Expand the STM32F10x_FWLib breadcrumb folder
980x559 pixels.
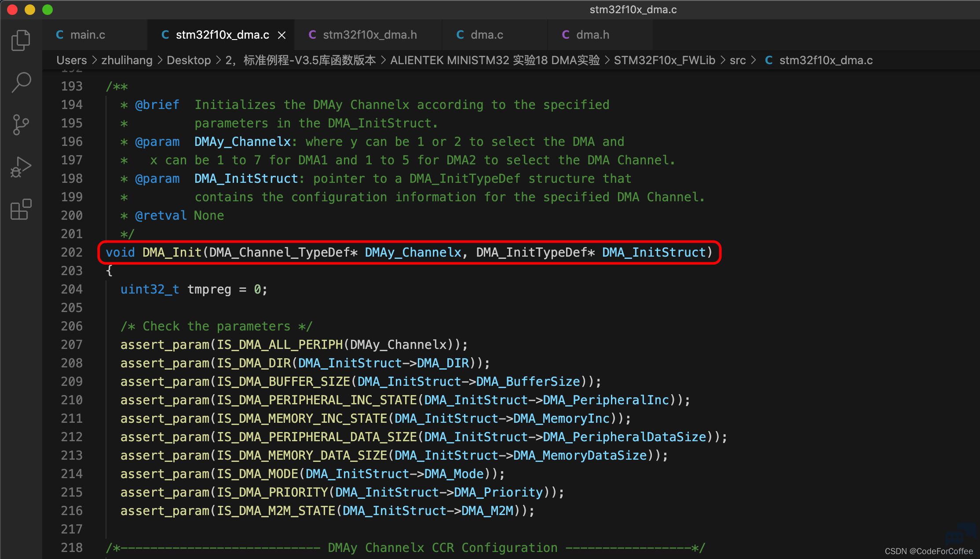(664, 60)
